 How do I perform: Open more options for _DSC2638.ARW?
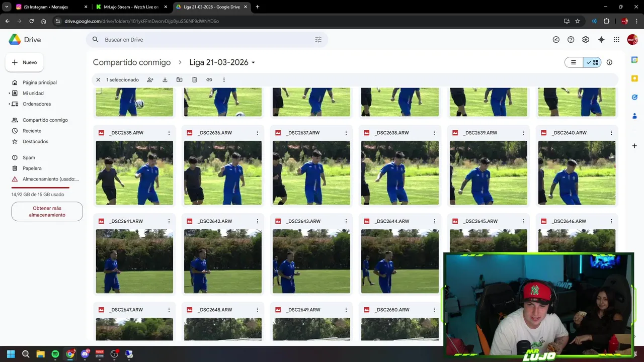[x=435, y=133]
